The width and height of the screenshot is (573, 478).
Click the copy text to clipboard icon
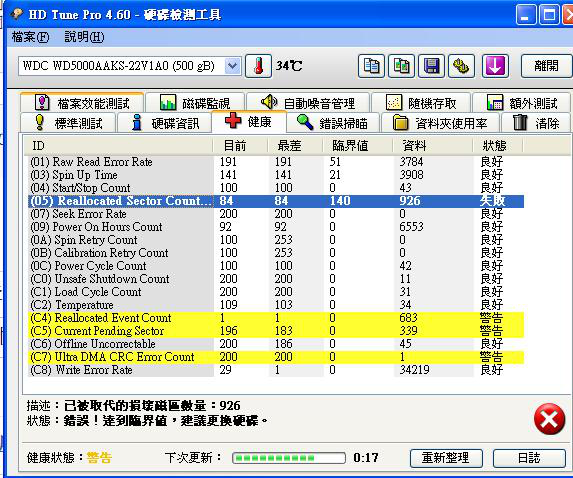[x=371, y=66]
